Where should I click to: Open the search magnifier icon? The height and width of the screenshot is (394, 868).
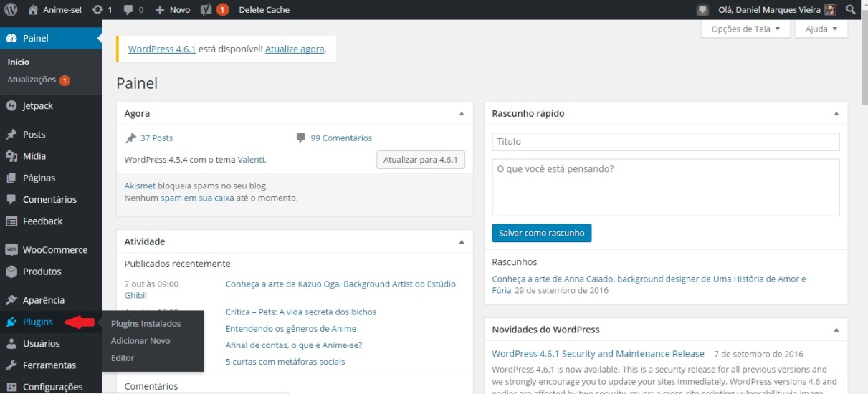coord(851,10)
